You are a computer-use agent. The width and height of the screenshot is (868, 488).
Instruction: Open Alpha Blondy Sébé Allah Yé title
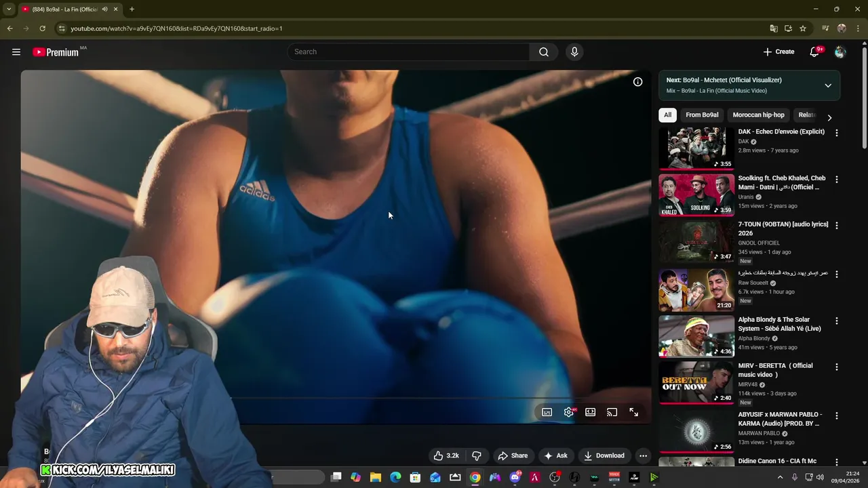pos(780,324)
